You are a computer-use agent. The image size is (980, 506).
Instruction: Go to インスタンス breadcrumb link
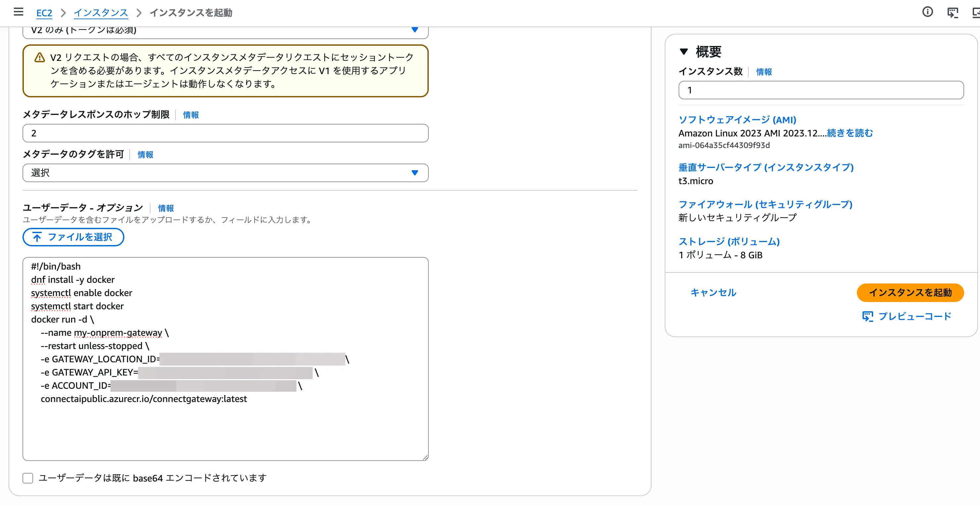[101, 13]
